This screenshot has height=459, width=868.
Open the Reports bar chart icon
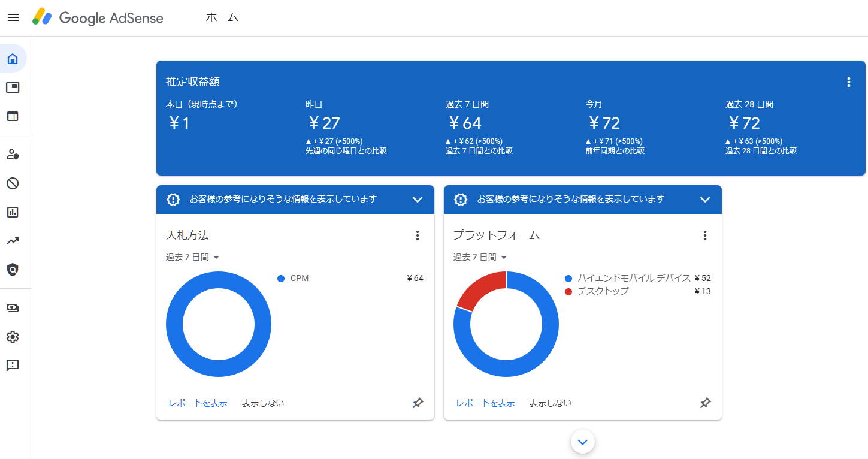[x=13, y=212]
